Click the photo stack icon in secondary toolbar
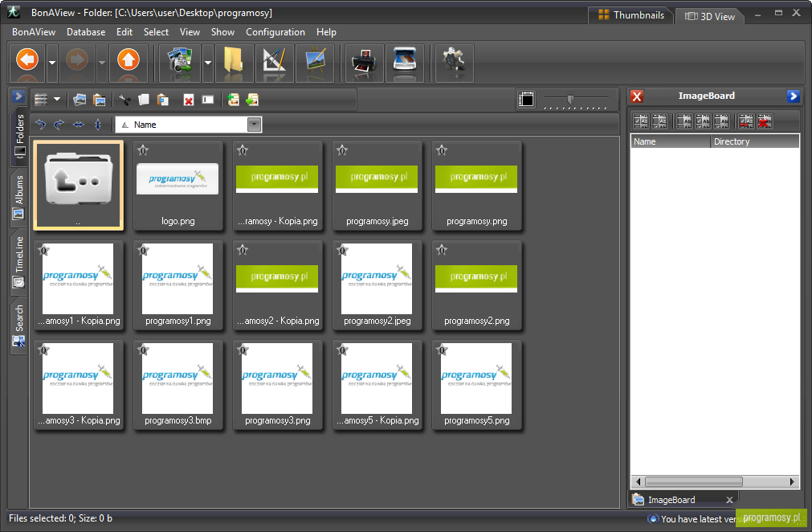The image size is (812, 532). [80, 100]
